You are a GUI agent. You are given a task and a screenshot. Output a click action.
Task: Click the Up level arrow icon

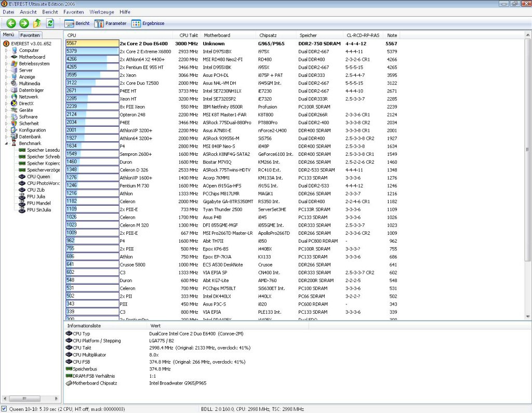click(37, 23)
